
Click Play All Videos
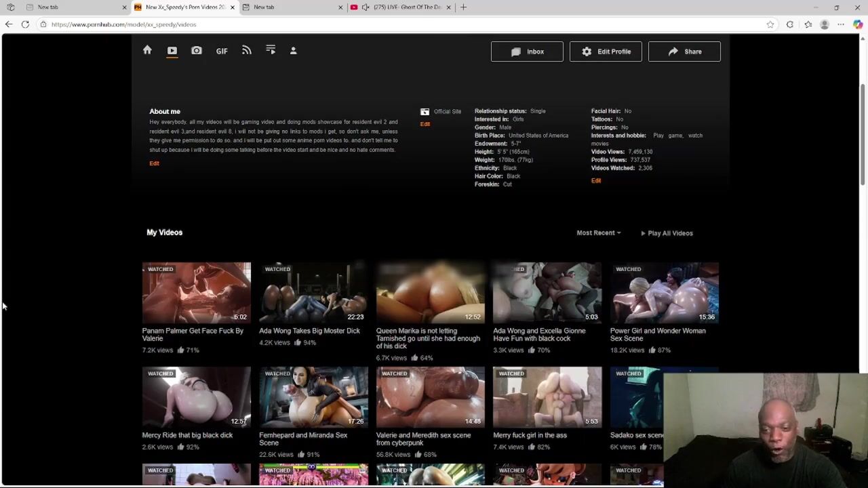[667, 233]
